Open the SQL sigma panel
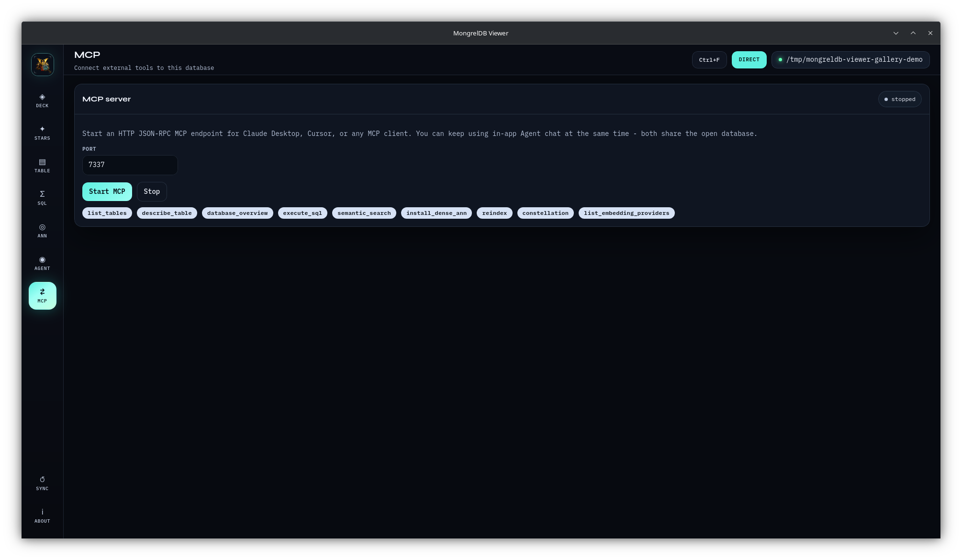 coord(42,198)
